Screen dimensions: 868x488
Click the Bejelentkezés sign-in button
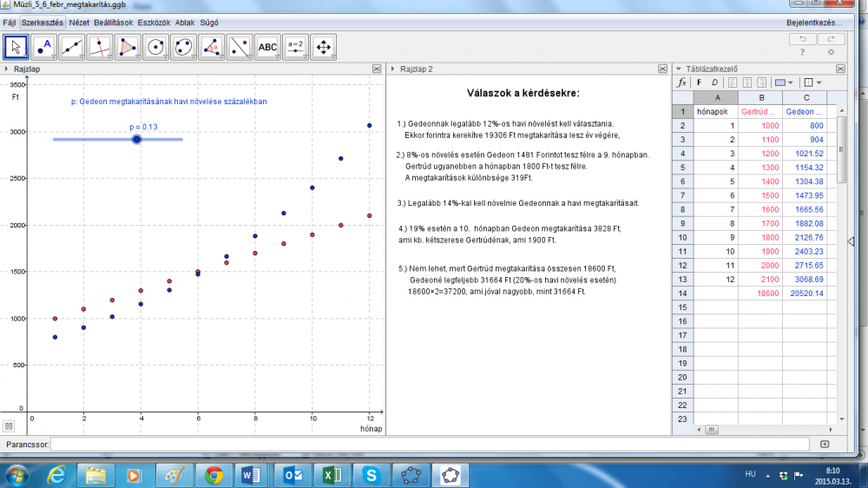point(813,22)
